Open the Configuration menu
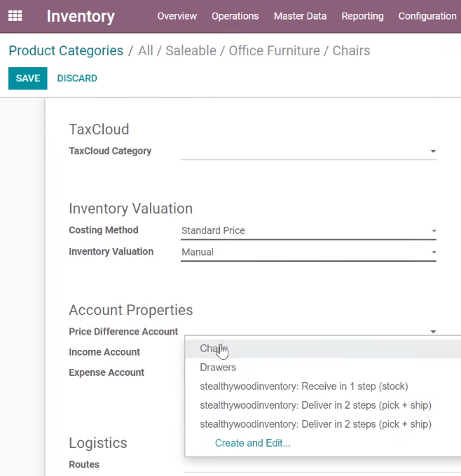The height and width of the screenshot is (476, 461). pos(427,16)
